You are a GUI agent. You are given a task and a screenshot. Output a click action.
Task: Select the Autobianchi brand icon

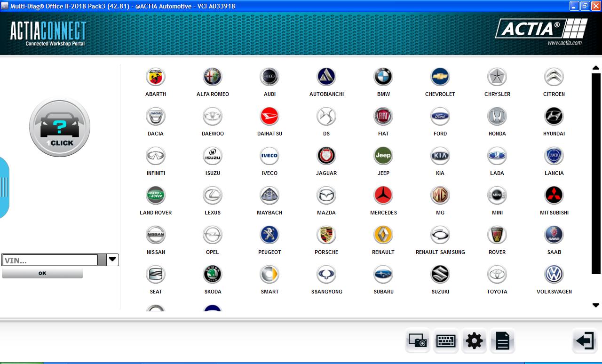[326, 77]
